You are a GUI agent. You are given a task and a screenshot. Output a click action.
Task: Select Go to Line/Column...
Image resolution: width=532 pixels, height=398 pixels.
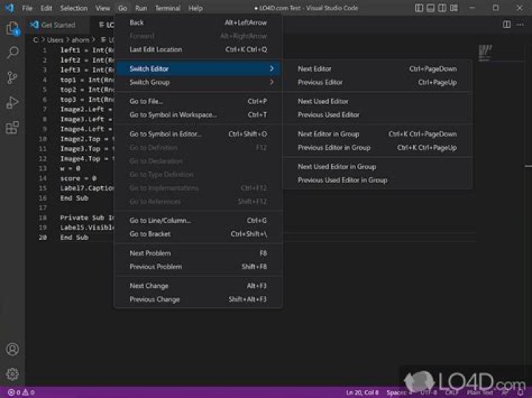198,220
